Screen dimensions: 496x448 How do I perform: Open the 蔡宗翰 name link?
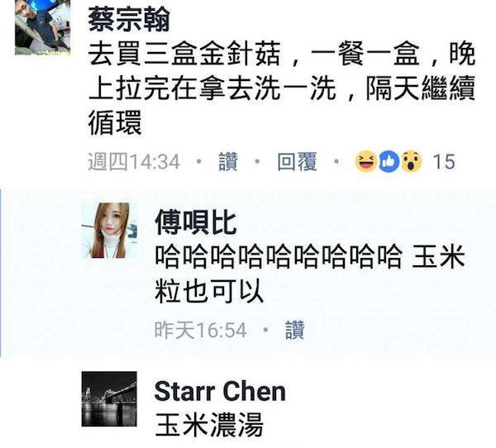[129, 20]
